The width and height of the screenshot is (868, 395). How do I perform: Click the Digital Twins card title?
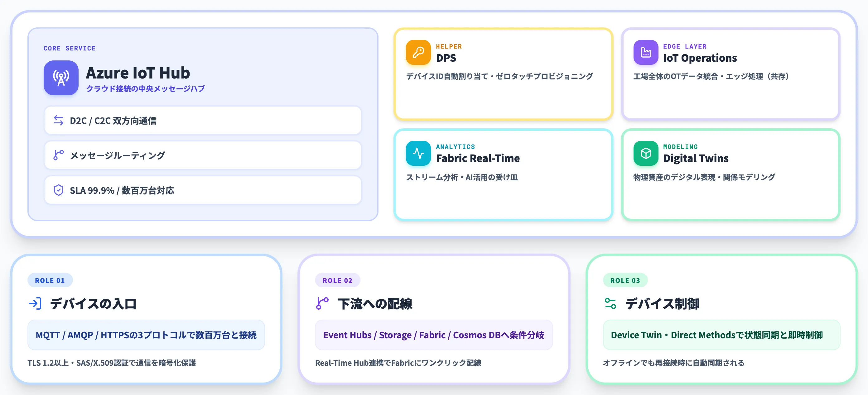point(696,158)
